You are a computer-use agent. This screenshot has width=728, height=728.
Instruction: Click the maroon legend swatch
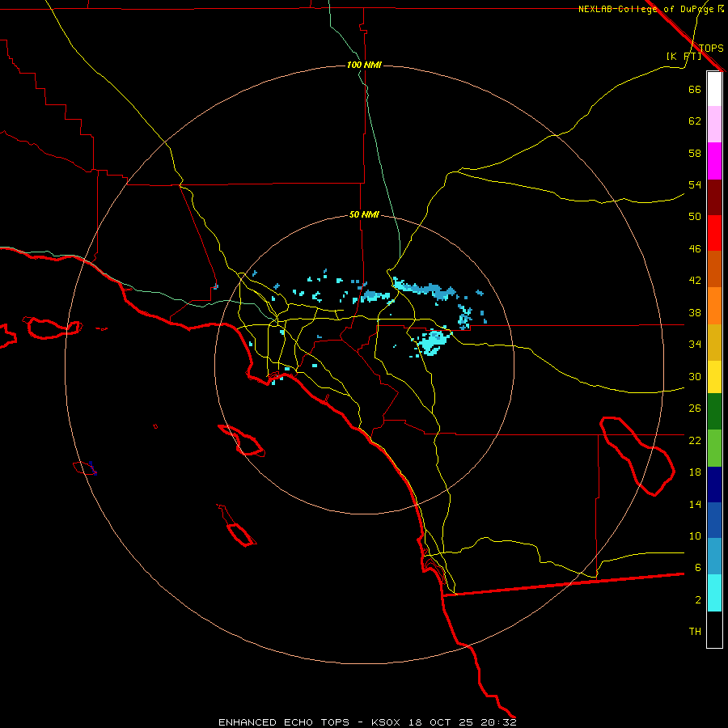coord(714,197)
